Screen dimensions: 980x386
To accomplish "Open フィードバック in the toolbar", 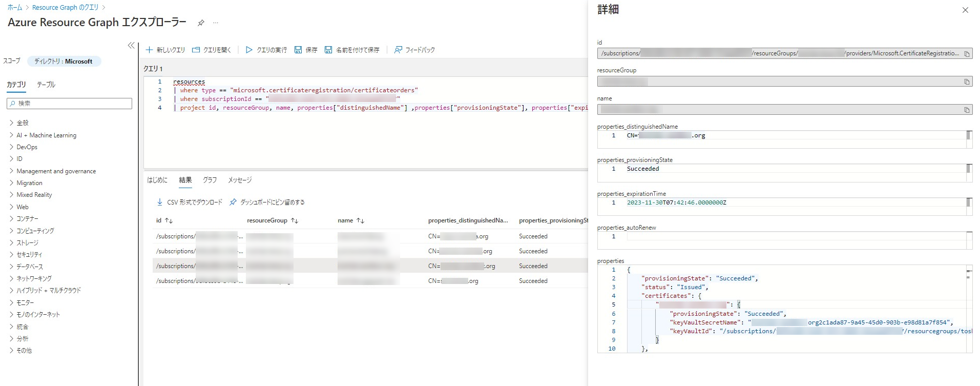I will (414, 50).
